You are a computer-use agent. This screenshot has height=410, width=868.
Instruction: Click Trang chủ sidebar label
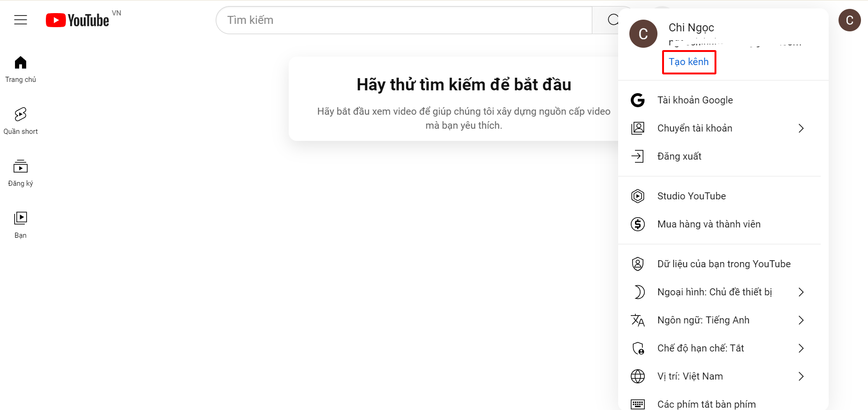click(21, 80)
